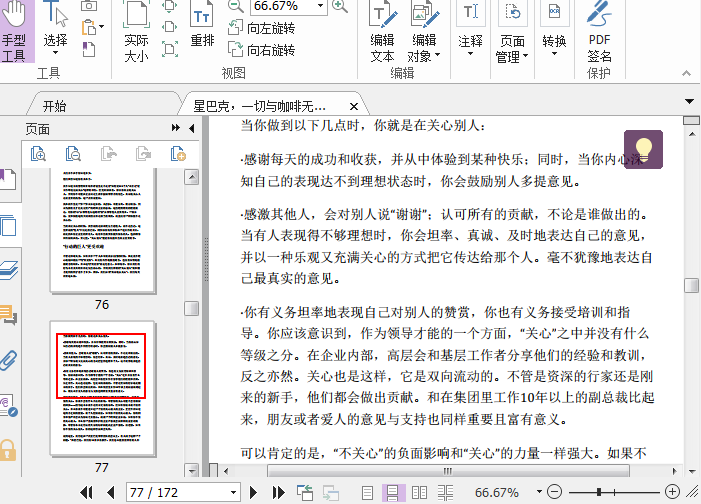Go to the first page
Image resolution: width=701 pixels, height=504 pixels.
point(86,492)
